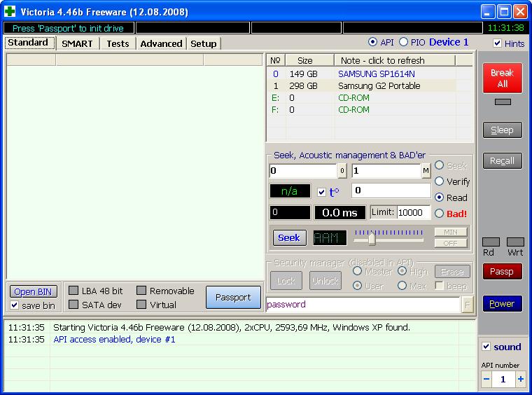Click the Passport button
Viewport: 532px width, 395px height.
pyautogui.click(x=233, y=297)
